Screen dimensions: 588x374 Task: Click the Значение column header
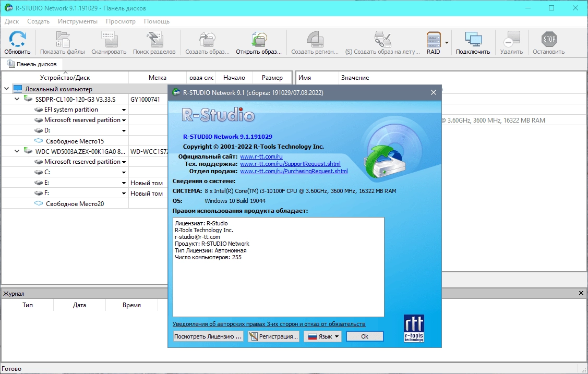coord(355,78)
